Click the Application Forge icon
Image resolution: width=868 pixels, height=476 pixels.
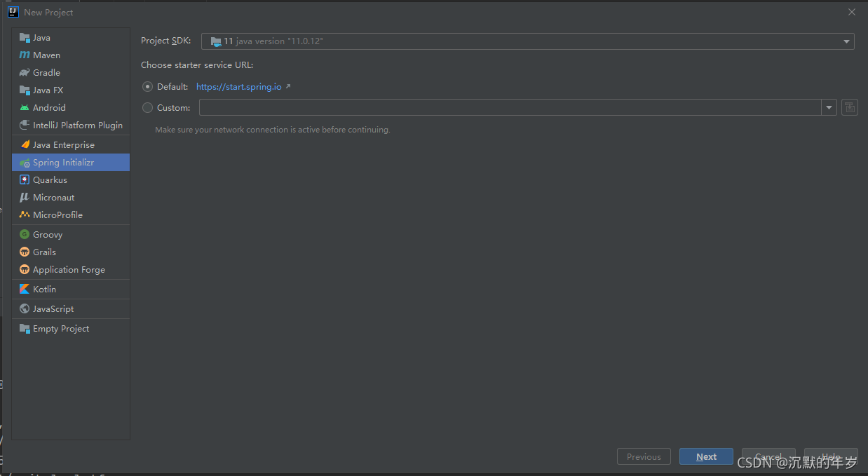(x=25, y=270)
